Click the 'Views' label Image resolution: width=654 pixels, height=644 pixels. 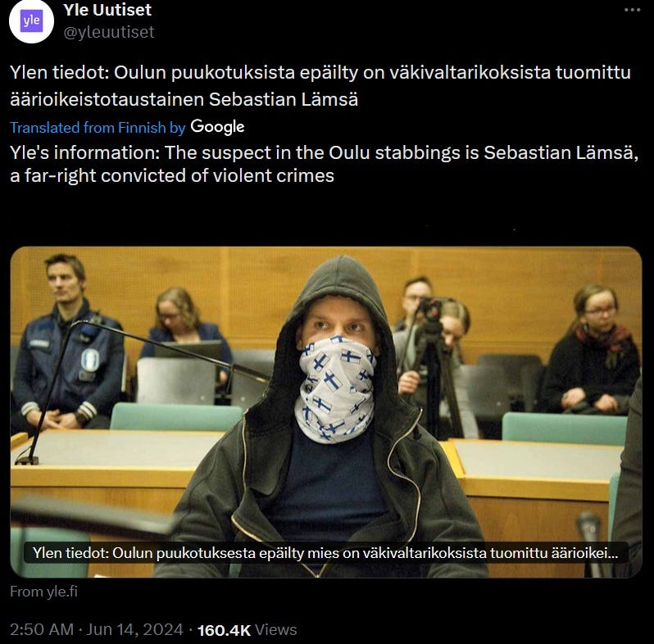275,629
